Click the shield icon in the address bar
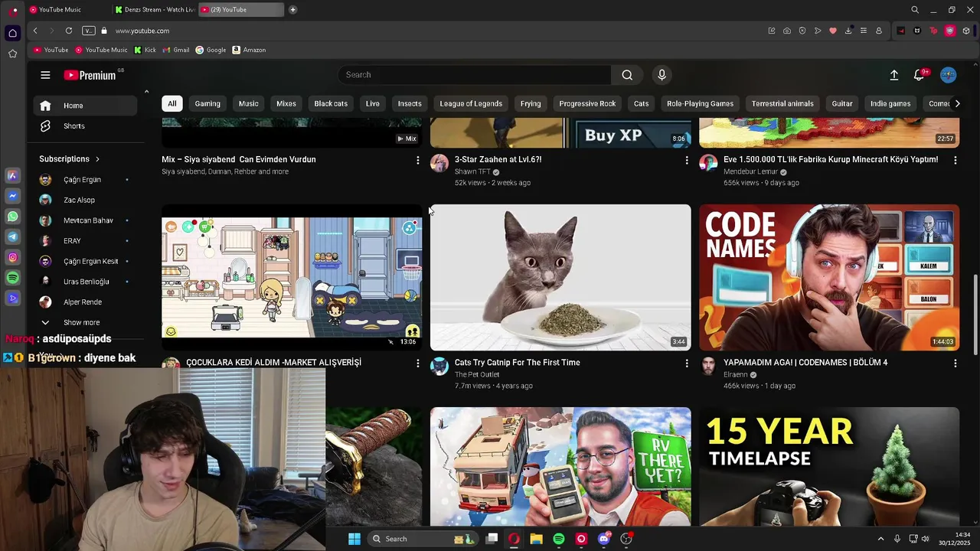The width and height of the screenshot is (980, 551). (802, 31)
